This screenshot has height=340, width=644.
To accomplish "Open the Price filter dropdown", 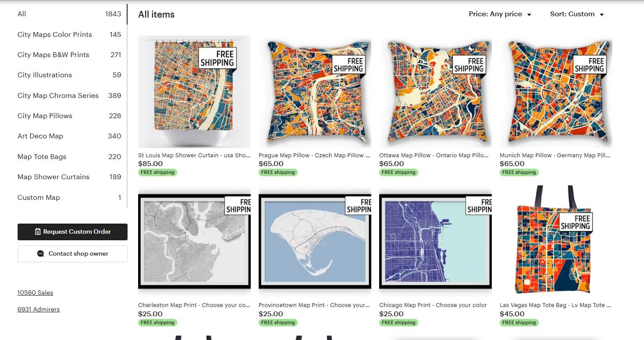I will [500, 14].
